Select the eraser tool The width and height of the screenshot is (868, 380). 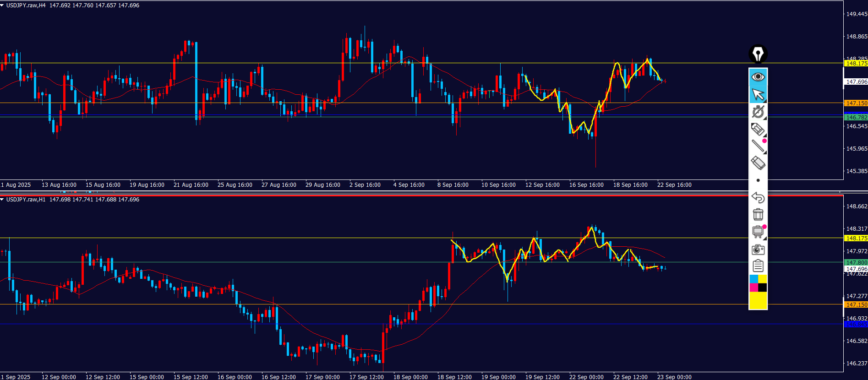[758, 163]
